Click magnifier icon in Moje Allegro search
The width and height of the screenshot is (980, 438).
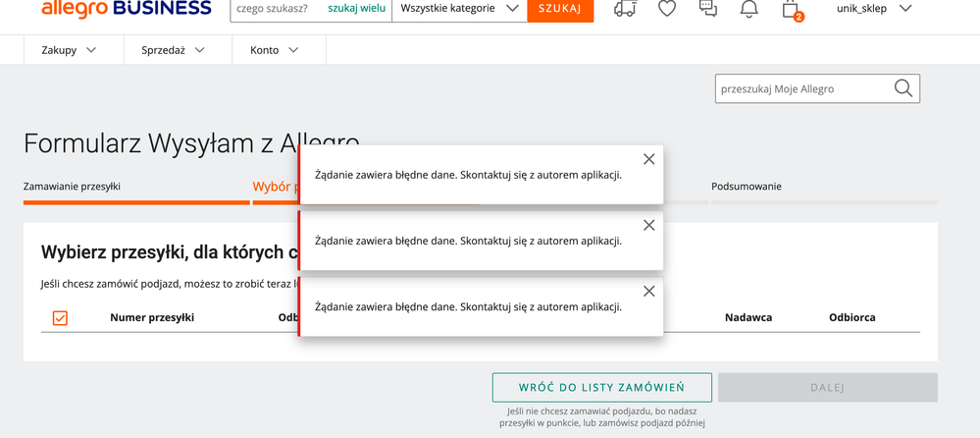tap(903, 88)
